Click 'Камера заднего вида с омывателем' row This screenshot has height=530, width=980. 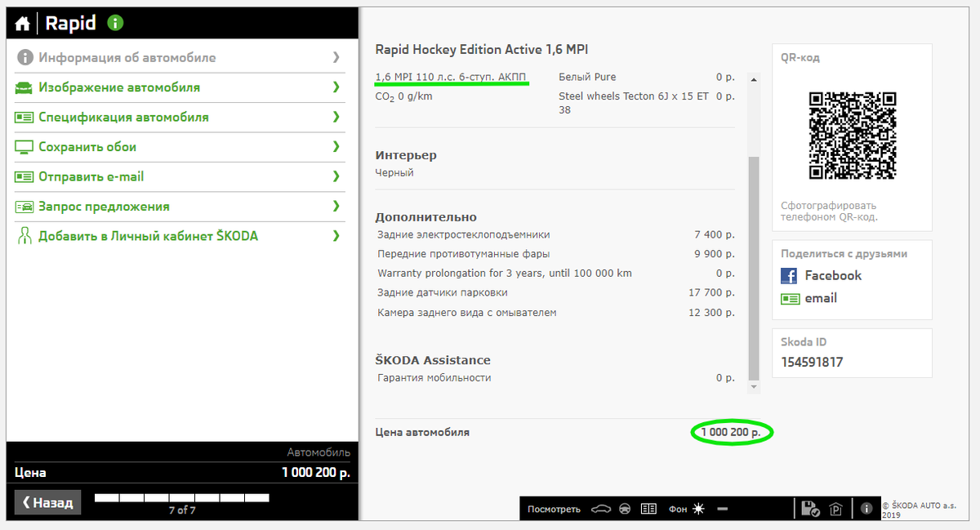coord(555,313)
